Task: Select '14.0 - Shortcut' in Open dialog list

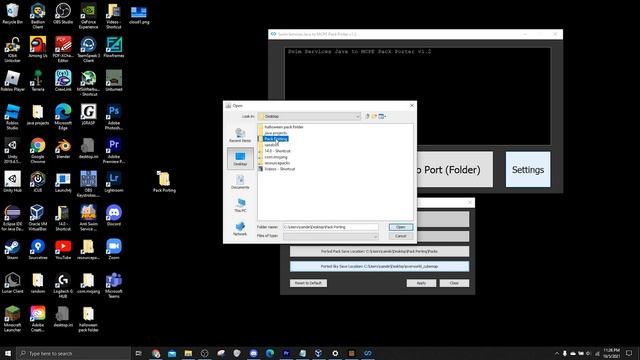Action: click(x=277, y=151)
